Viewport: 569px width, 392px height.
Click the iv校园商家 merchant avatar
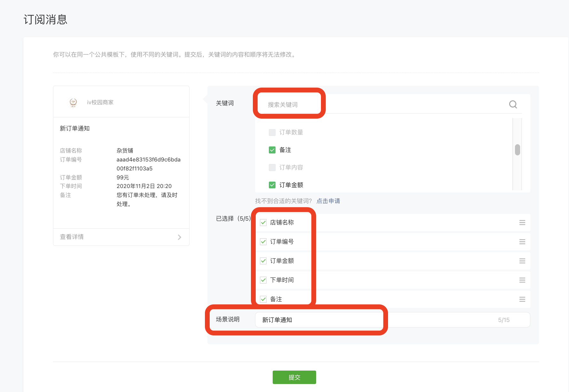pyautogui.click(x=73, y=102)
